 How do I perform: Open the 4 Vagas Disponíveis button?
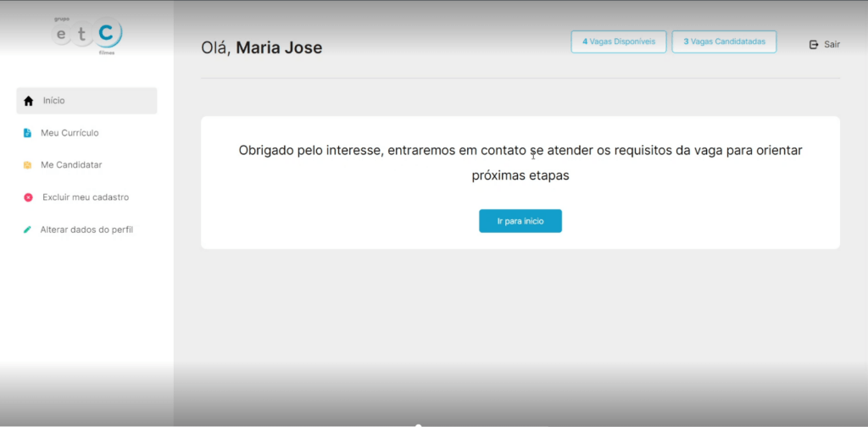coord(618,42)
